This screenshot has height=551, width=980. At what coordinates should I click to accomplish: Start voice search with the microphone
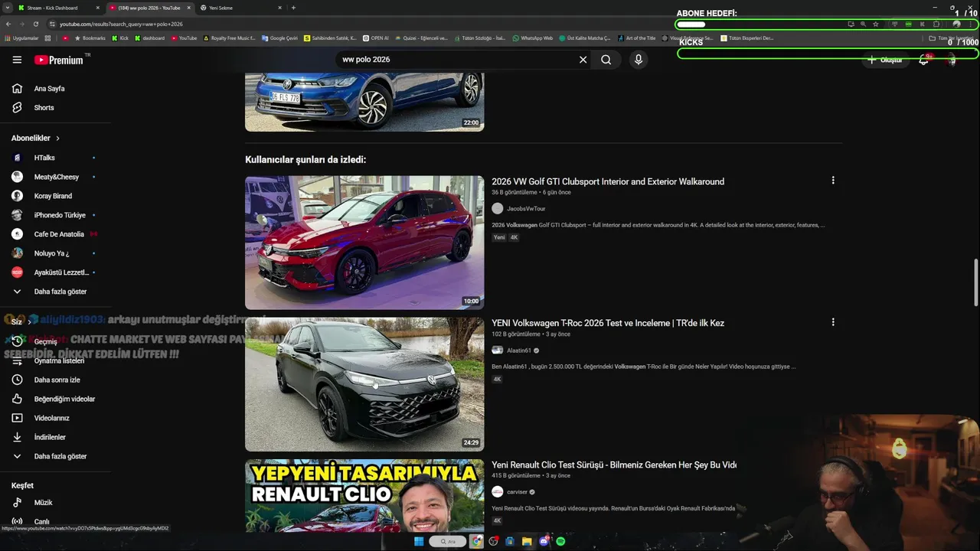click(x=639, y=60)
